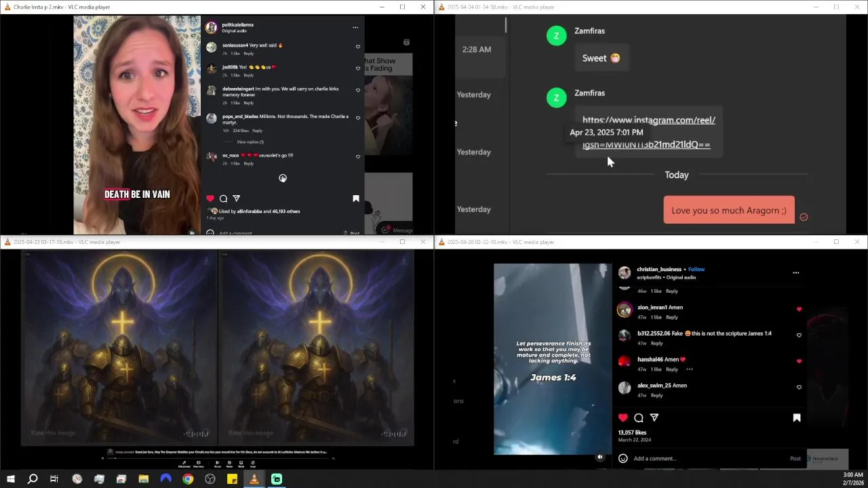Open the three-dot menu on hanshal46's comment
868x488 pixels.
pos(690,369)
